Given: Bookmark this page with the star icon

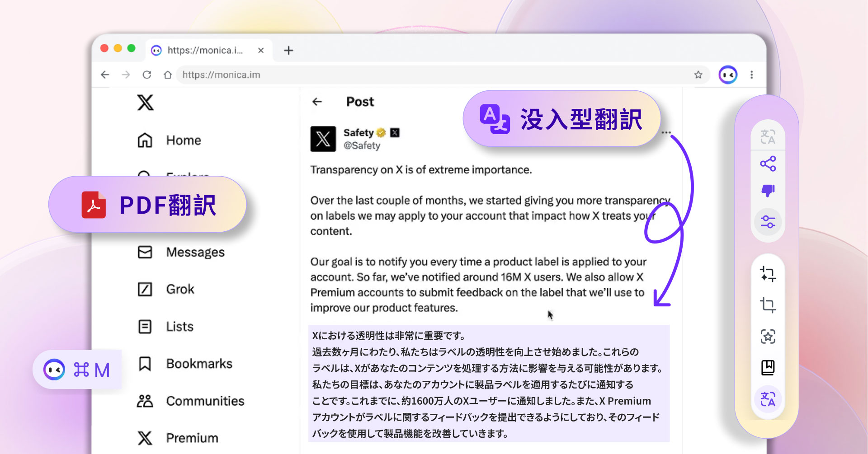Looking at the screenshot, I should click(698, 75).
